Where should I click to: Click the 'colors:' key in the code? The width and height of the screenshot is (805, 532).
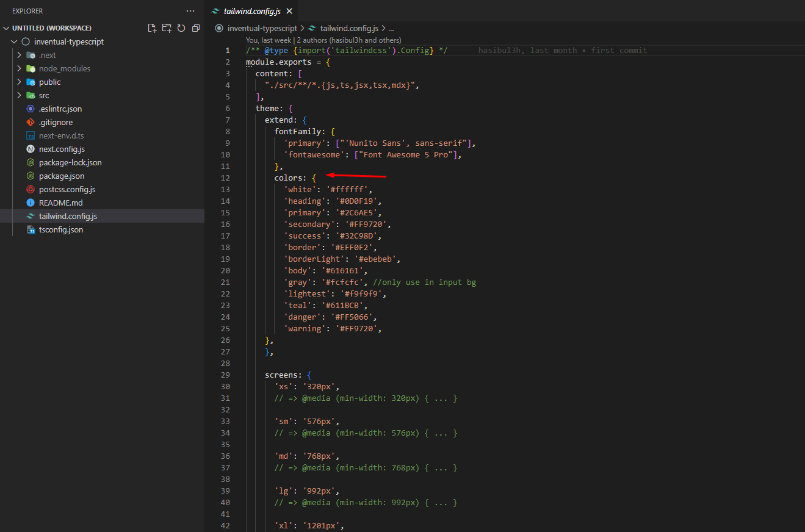pyautogui.click(x=291, y=178)
